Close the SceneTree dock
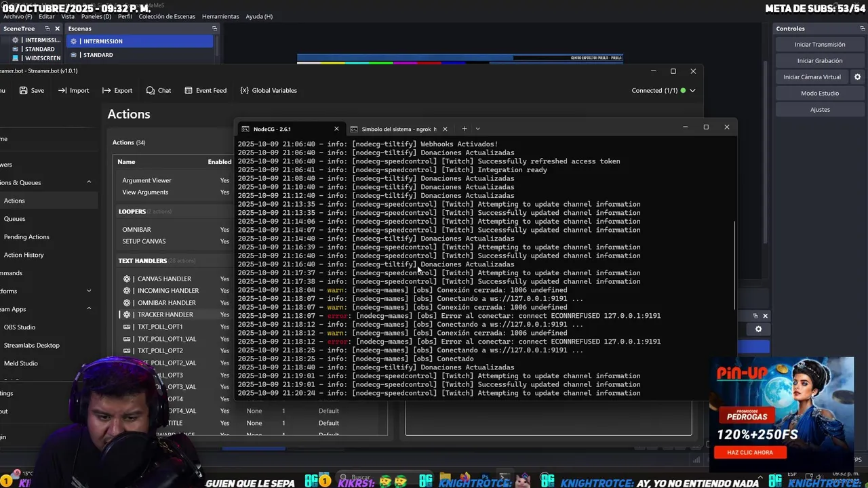Screen dimensions: 868x488 [58, 28]
